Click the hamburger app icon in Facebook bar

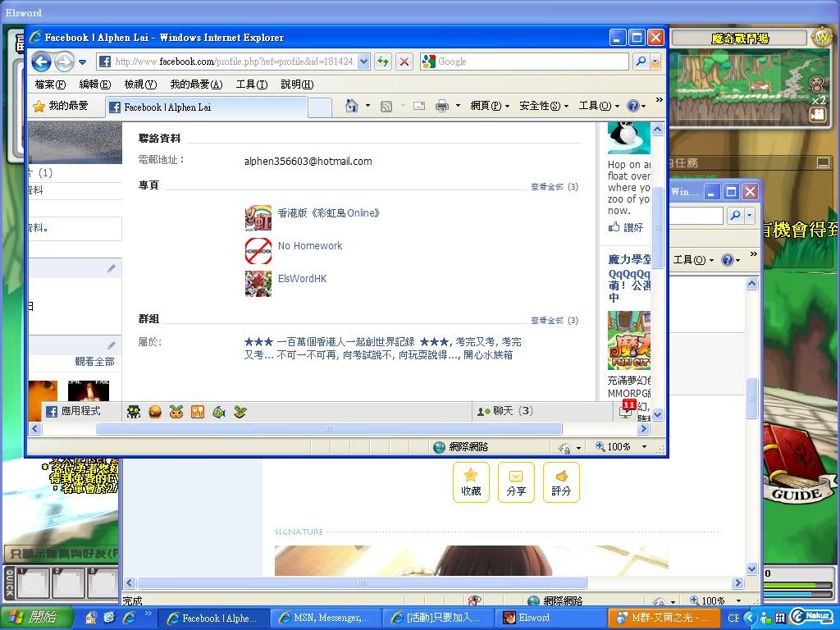155,412
